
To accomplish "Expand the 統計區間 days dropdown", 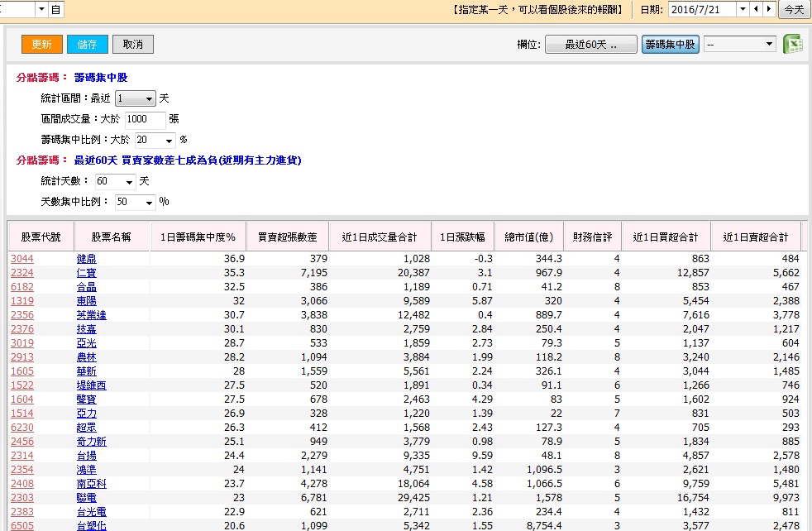I will 149,98.
